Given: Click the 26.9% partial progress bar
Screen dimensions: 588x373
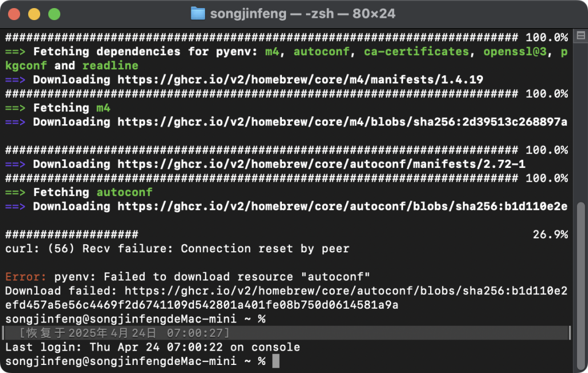Looking at the screenshot, I should pos(72,234).
